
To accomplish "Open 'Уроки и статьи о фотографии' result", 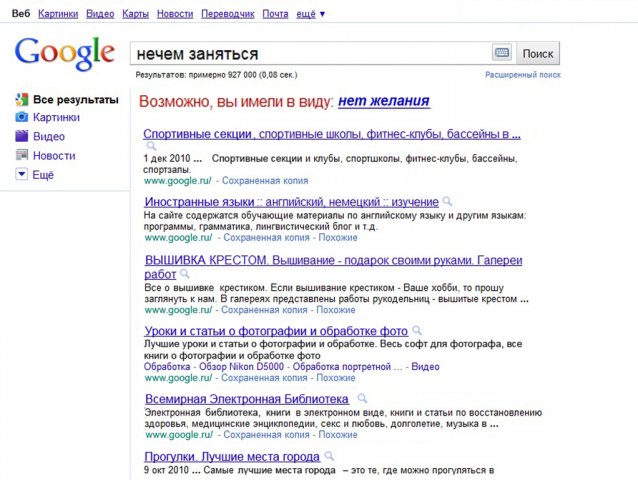I will tap(276, 331).
